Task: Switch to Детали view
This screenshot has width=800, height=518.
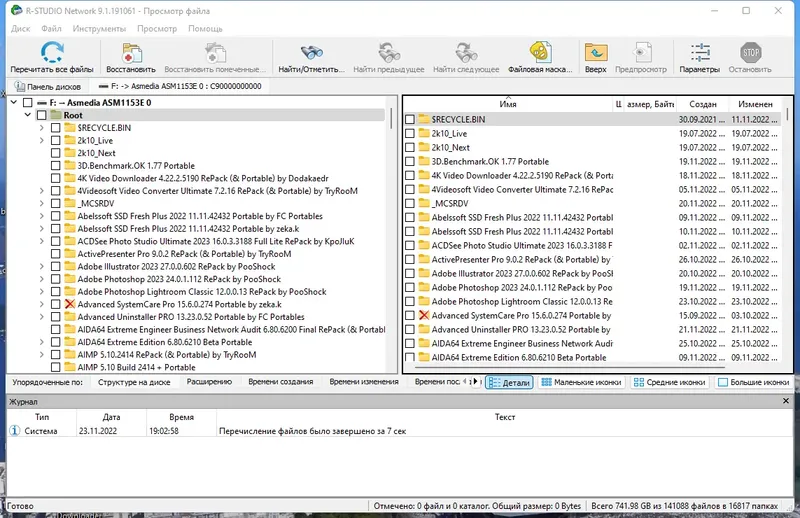Action: pyautogui.click(x=509, y=382)
